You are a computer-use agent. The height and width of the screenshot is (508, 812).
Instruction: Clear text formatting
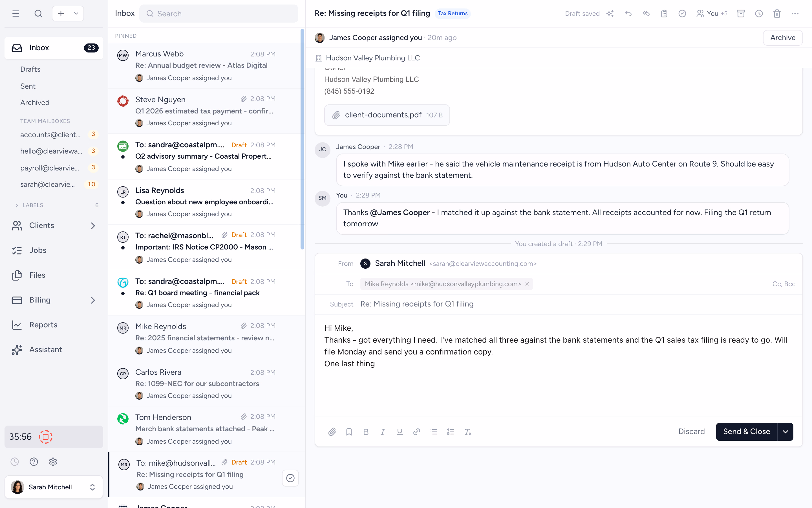(x=468, y=432)
